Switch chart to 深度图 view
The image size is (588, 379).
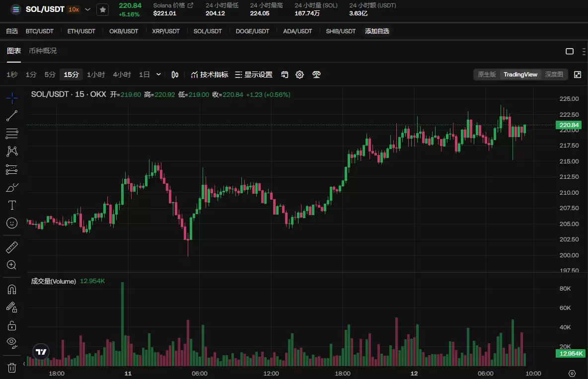click(x=554, y=75)
